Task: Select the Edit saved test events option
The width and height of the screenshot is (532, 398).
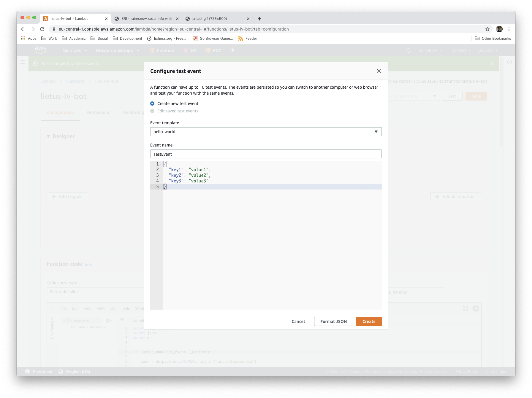Action: tap(152, 111)
